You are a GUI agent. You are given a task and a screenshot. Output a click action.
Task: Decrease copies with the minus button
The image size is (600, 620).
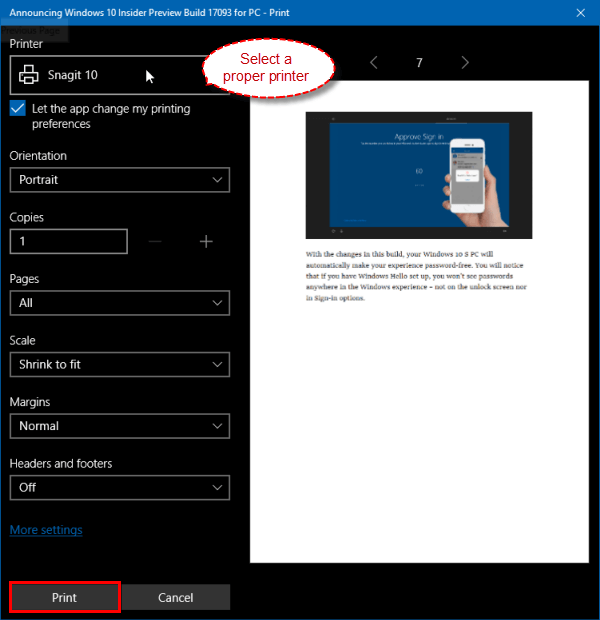[x=155, y=241]
